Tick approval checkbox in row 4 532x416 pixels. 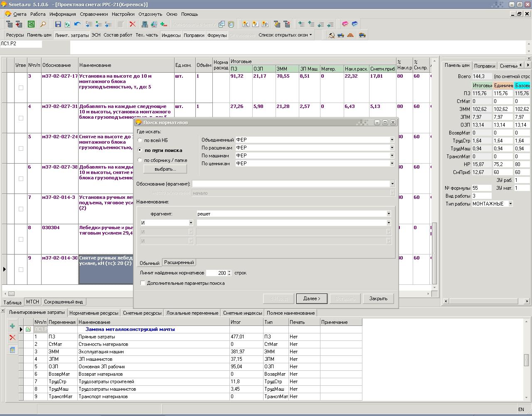point(21,118)
